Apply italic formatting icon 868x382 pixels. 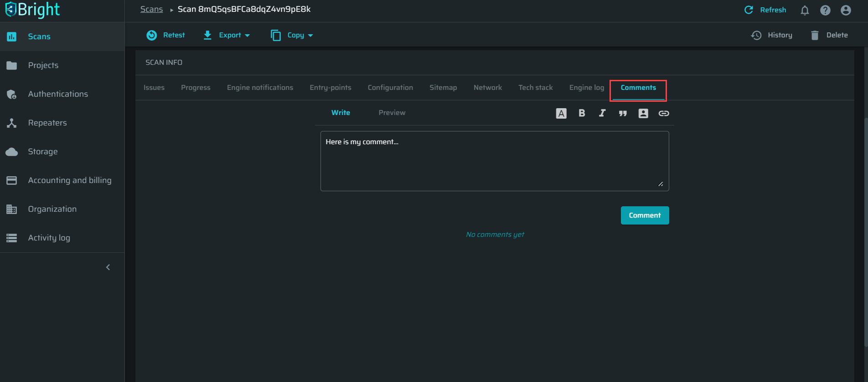pos(602,113)
